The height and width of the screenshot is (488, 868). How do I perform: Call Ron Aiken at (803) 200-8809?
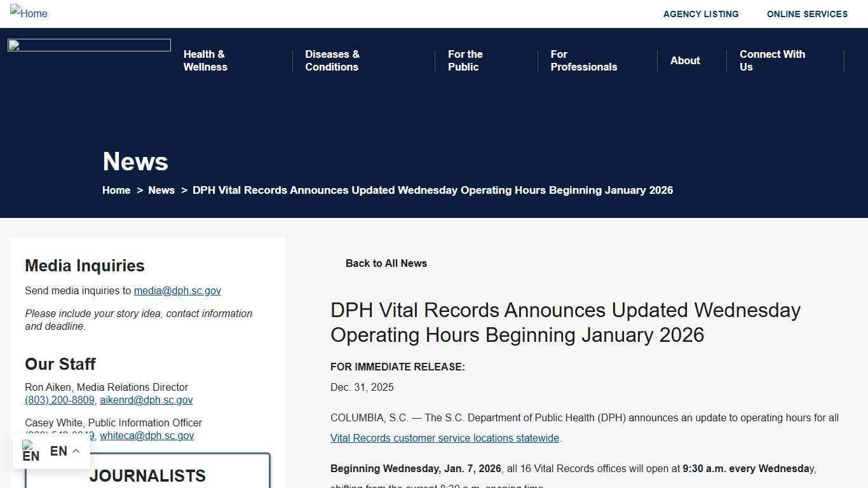[x=60, y=400]
